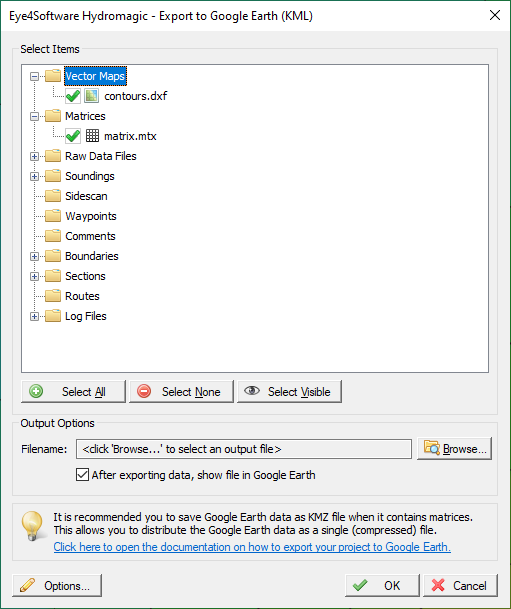Open the Google Earth export documentation link
Image resolution: width=511 pixels, height=609 pixels.
tap(252, 547)
